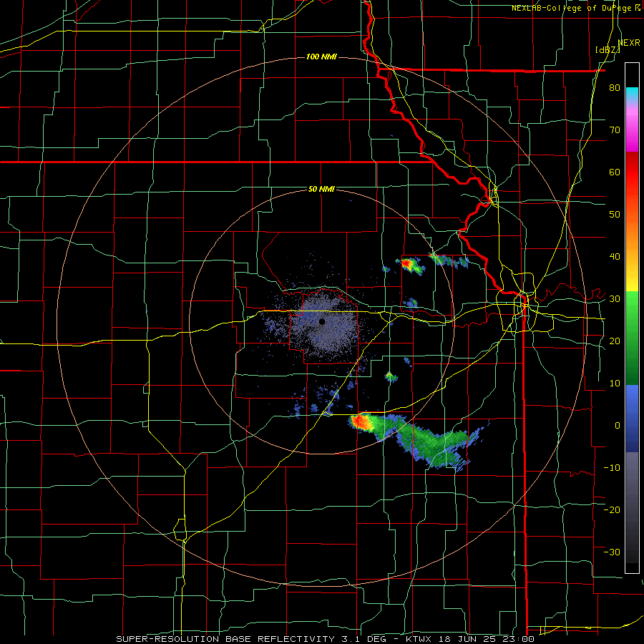Click the '[dBZ]' units label
644x644 pixels.
[x=608, y=49]
